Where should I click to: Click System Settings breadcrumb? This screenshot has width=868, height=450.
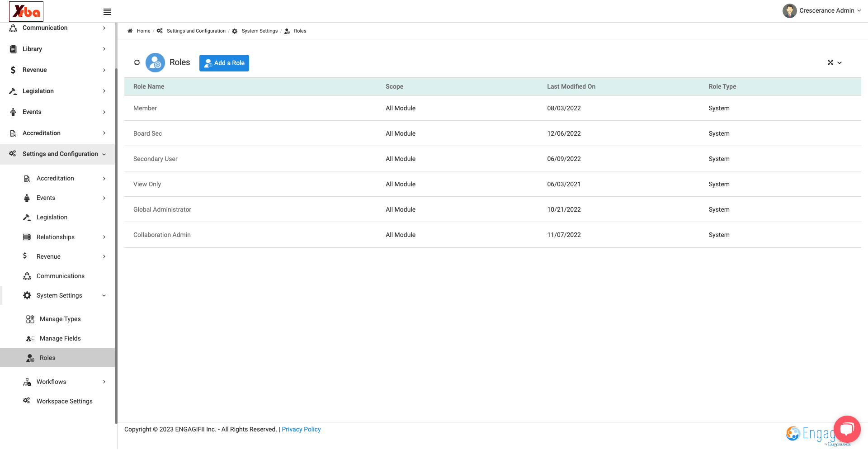click(x=259, y=31)
